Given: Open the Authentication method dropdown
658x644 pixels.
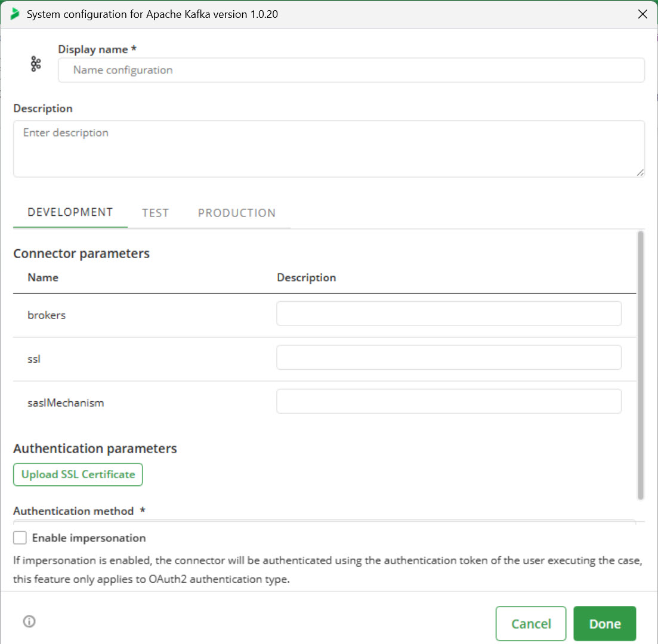Looking at the screenshot, I should coord(325,522).
